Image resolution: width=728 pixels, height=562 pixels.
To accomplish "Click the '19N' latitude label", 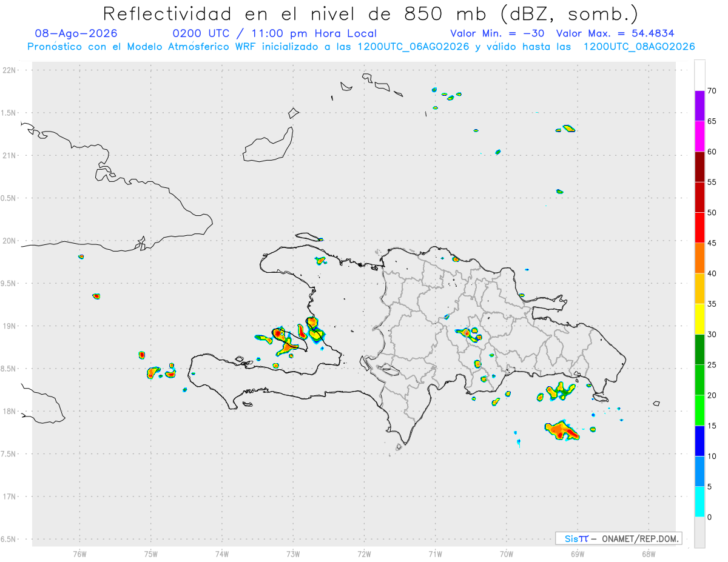I will [10, 326].
